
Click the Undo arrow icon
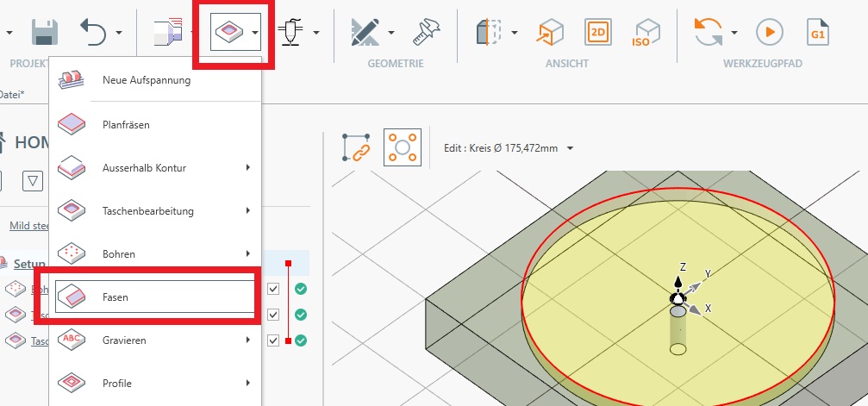click(93, 34)
